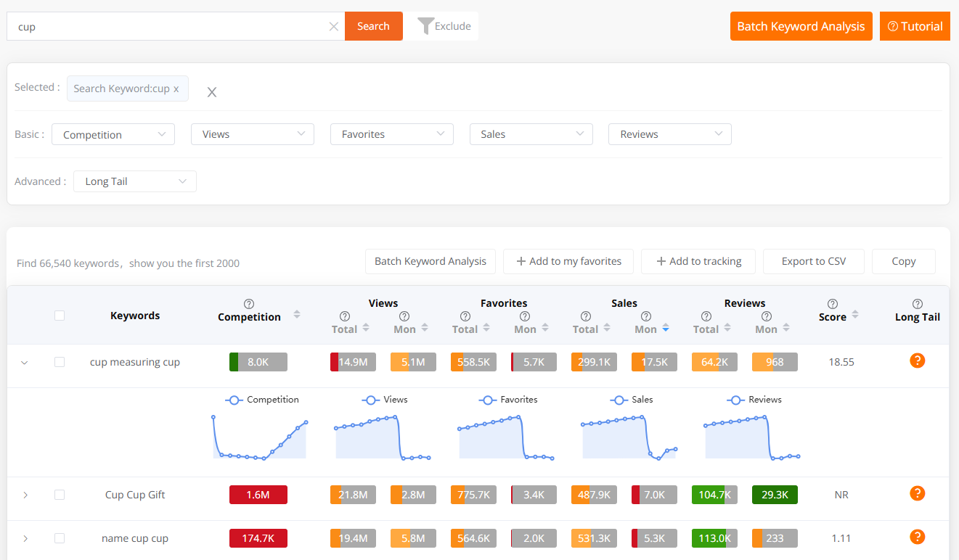The image size is (959, 560).
Task: Clear the search box with the X icon
Action: click(x=333, y=25)
